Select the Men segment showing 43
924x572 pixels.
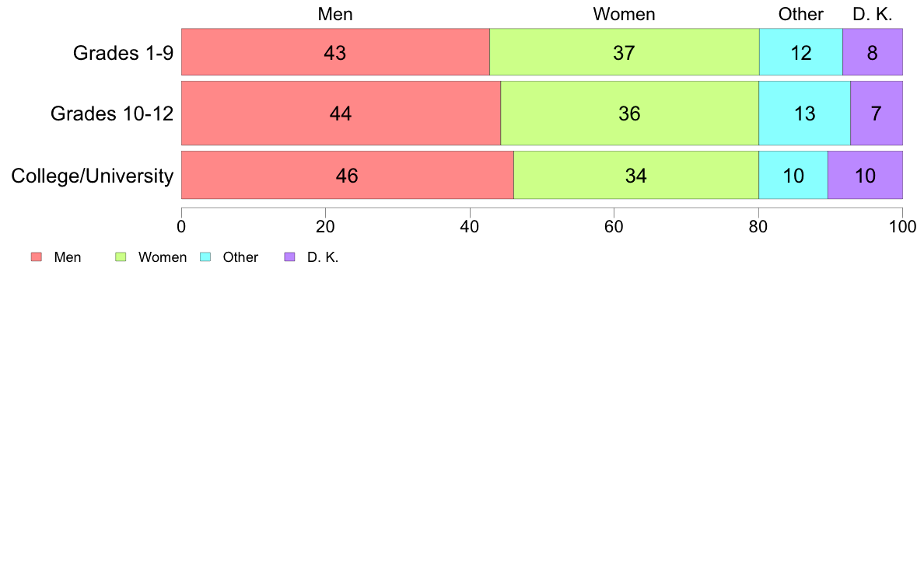[335, 52]
